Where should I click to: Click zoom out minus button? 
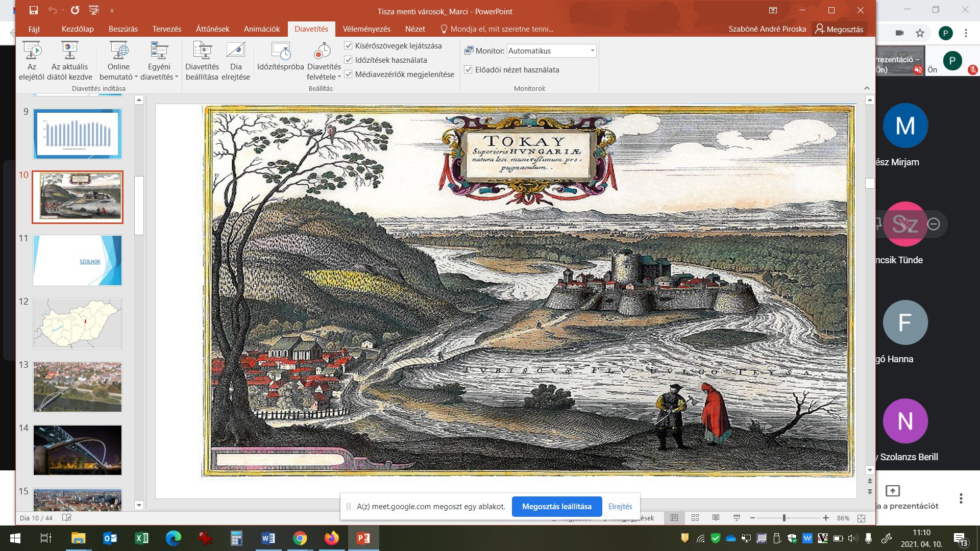[752, 518]
